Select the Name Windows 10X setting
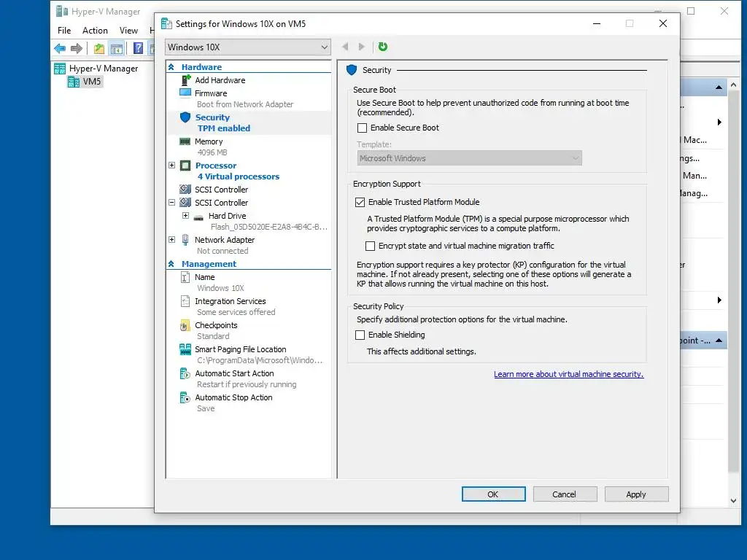 click(x=249, y=282)
